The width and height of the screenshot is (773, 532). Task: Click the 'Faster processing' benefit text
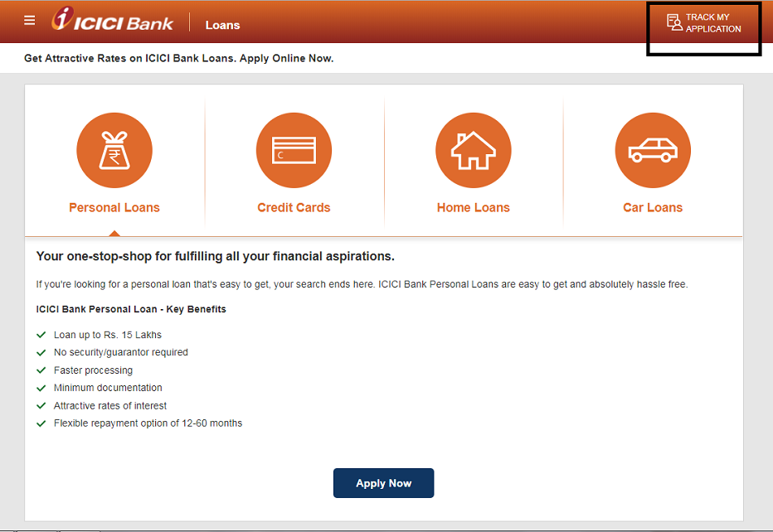[93, 370]
